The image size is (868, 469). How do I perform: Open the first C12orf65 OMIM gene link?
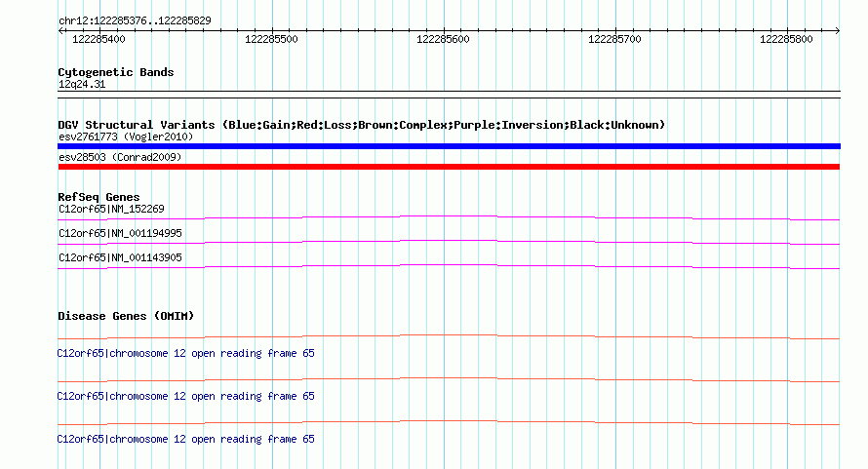pos(186,353)
